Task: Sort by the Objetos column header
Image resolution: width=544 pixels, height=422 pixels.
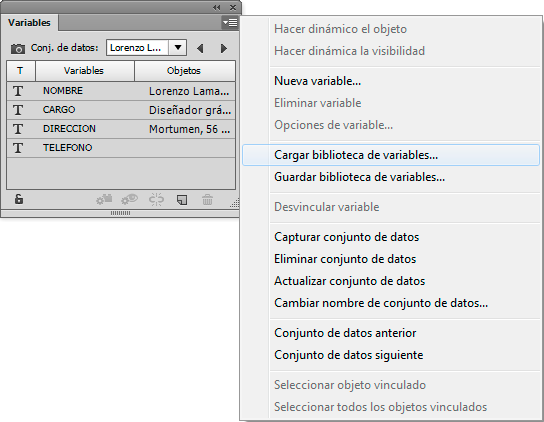Action: pos(185,71)
